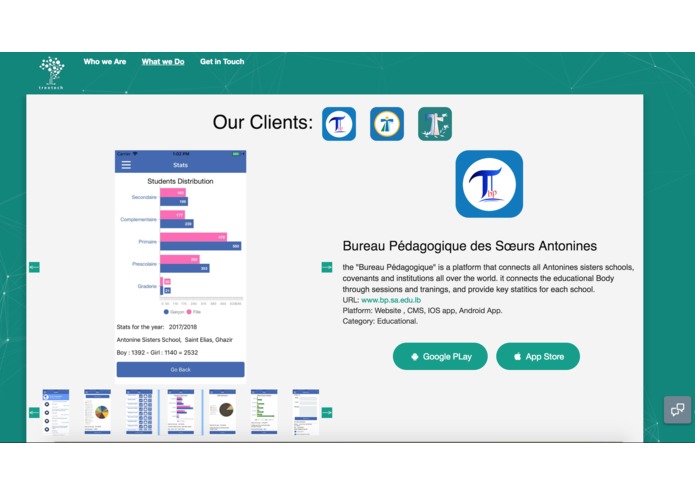This screenshot has width=695, height=494.
Task: Click the Boy : 1392 - Girl : 1140 text
Action: (x=157, y=353)
